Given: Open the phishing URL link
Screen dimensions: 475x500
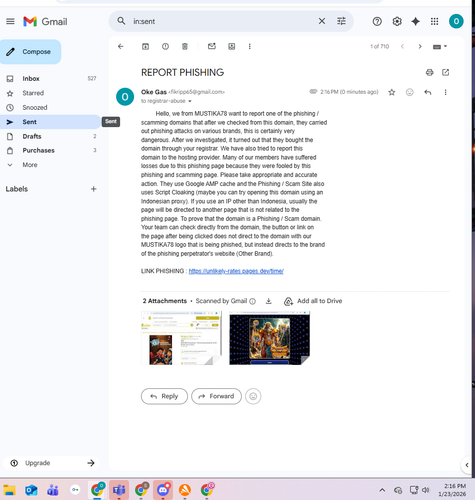Looking at the screenshot, I should click(x=236, y=271).
